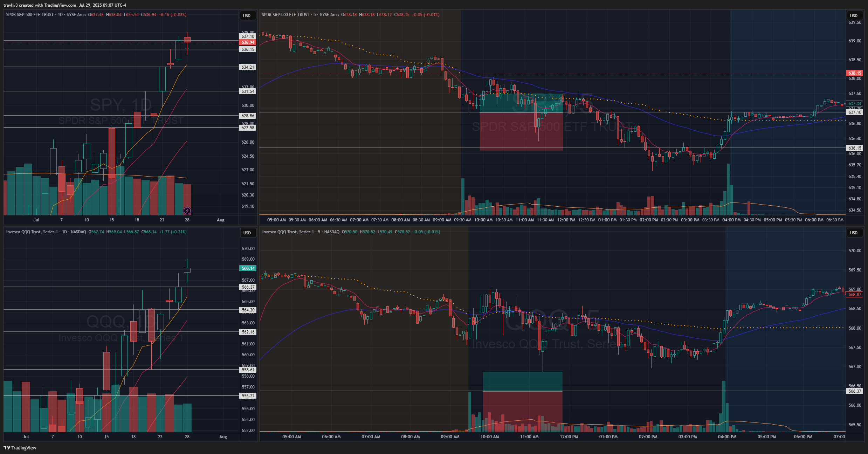
Task: Click Aug label on QQQ daily time axis
Action: pos(223,437)
